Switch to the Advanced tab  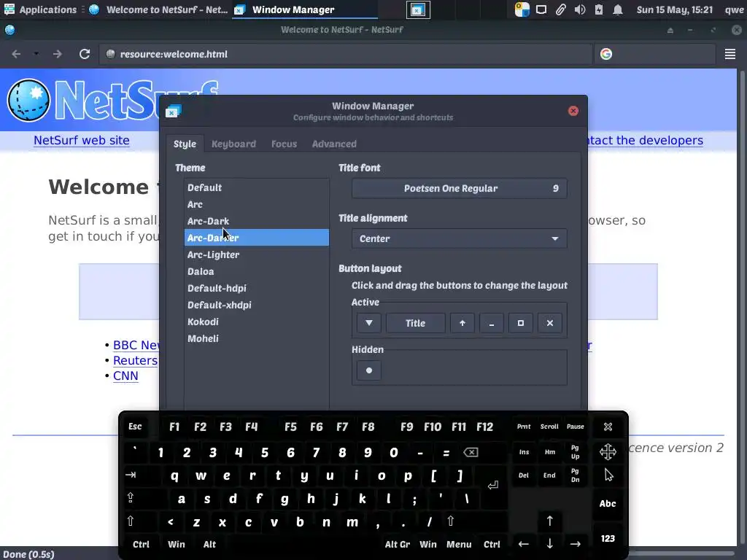pos(334,144)
